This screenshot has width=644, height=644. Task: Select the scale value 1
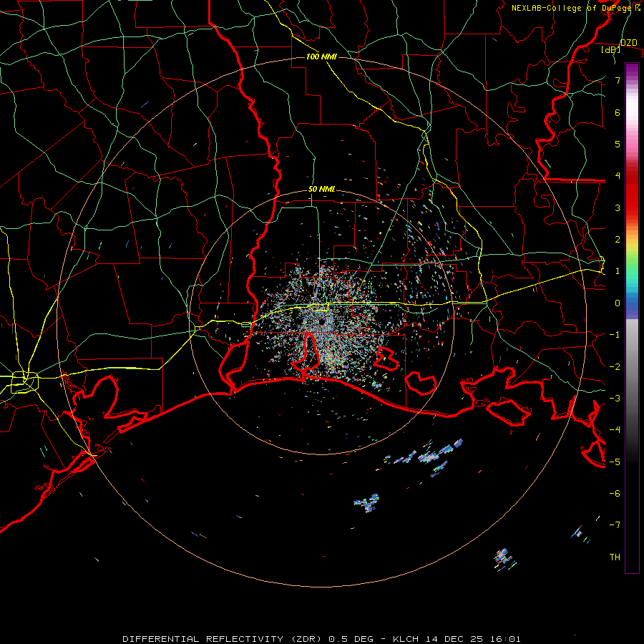coord(618,271)
